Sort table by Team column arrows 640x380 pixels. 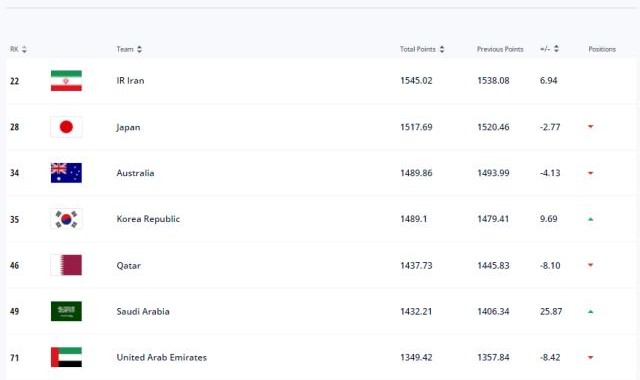tap(139, 49)
